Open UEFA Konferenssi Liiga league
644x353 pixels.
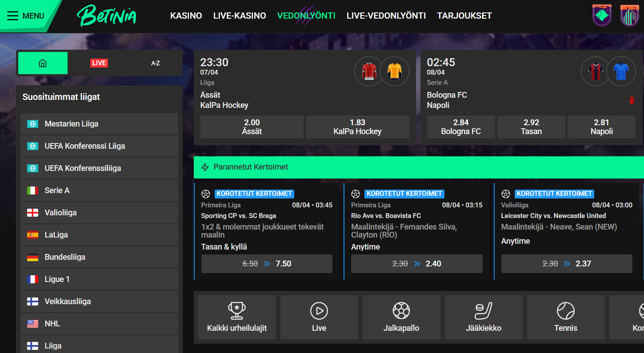tap(99, 146)
